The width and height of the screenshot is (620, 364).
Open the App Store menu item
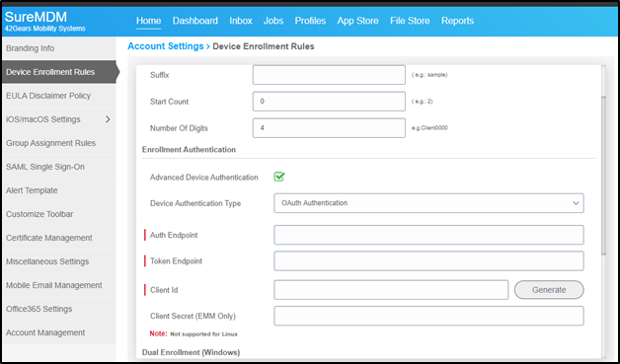click(357, 21)
